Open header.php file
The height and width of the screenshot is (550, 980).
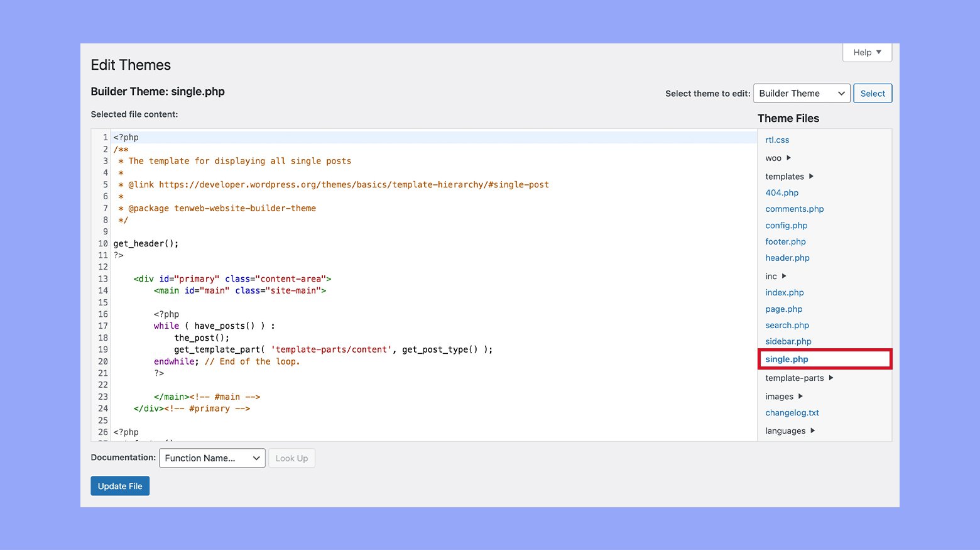tap(787, 258)
